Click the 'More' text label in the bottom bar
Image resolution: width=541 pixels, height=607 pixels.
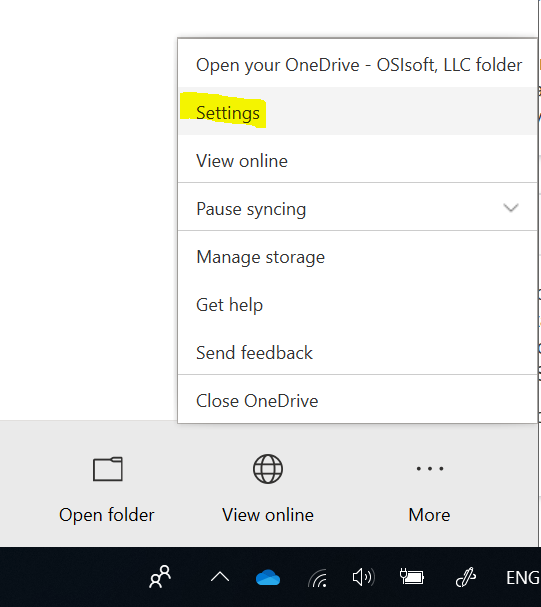429,515
